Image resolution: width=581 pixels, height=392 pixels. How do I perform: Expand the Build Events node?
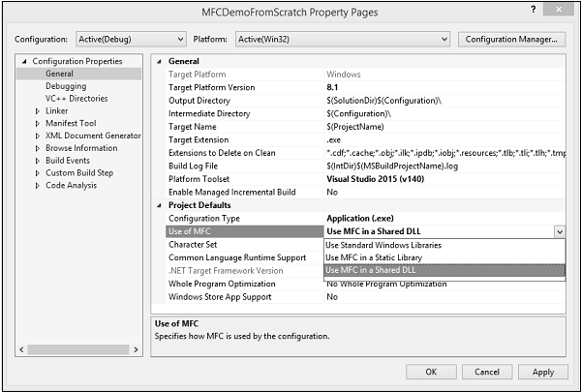pyautogui.click(x=37, y=161)
